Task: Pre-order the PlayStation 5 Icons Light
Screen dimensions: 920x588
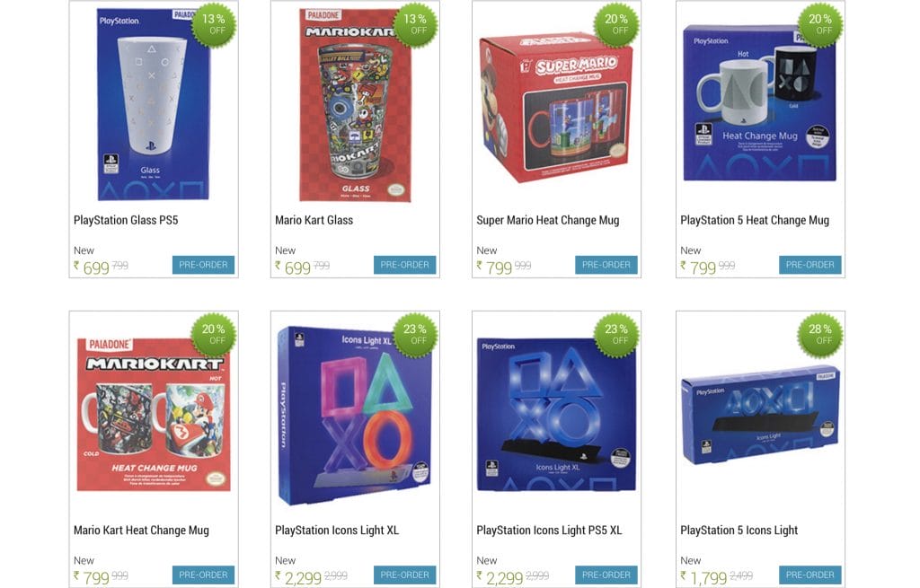Action: click(x=810, y=575)
